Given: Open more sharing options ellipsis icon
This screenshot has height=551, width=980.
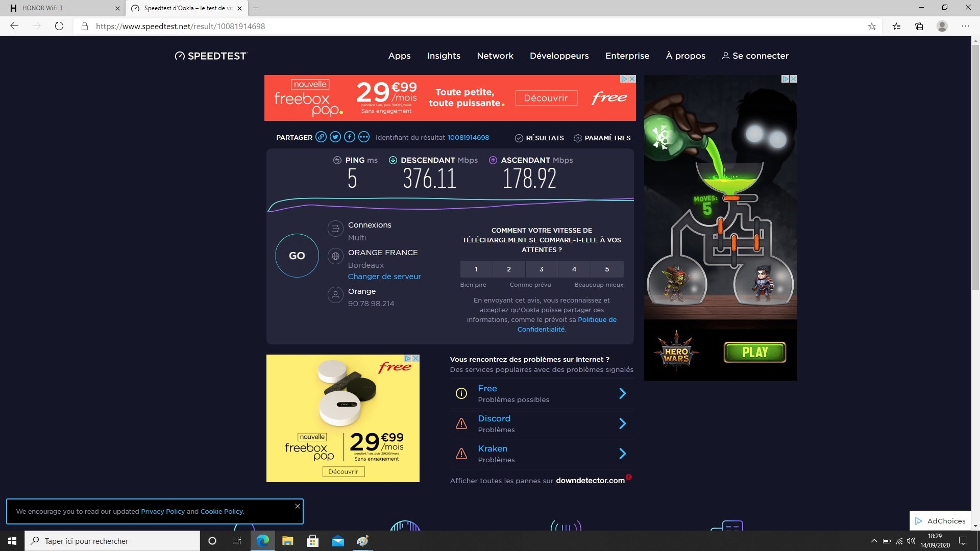Looking at the screenshot, I should [363, 137].
